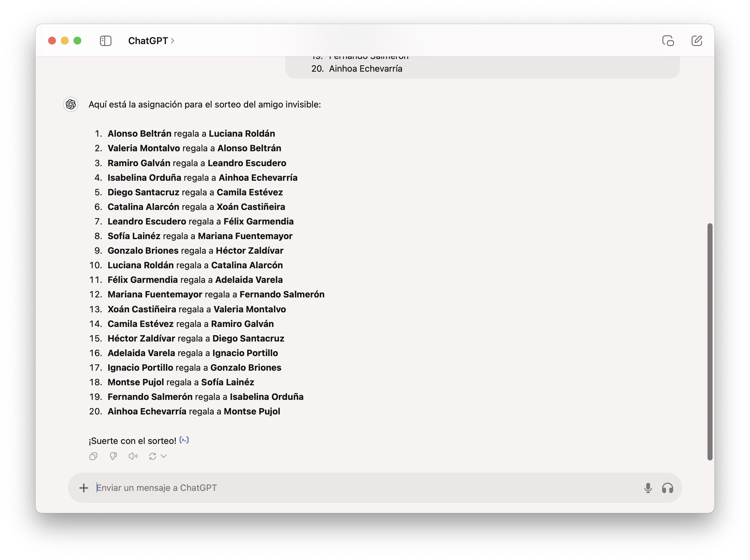
Task: Expand the regenerate options chevron
Action: [164, 456]
